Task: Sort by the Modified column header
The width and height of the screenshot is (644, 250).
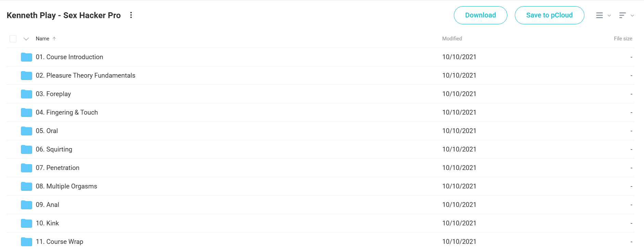Action: 452,39
